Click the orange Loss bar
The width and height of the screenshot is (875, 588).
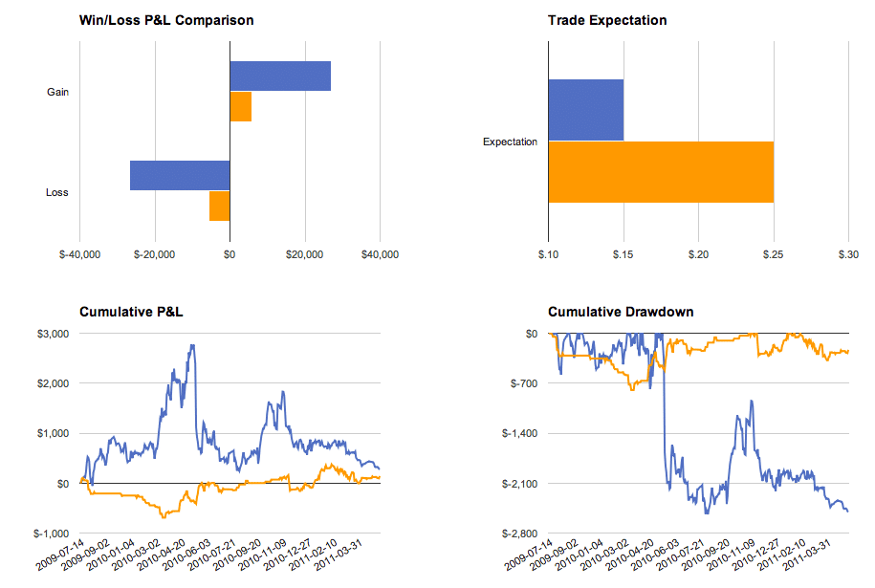pos(219,206)
